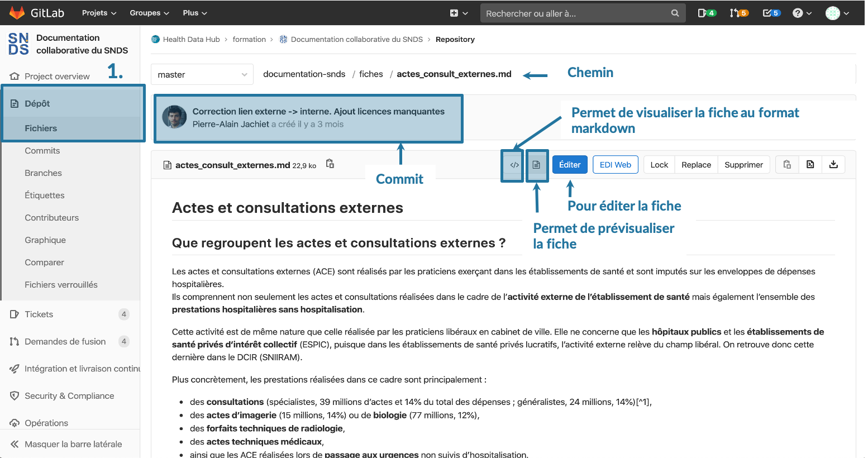
Task: Open the help question mark dropdown
Action: point(802,13)
